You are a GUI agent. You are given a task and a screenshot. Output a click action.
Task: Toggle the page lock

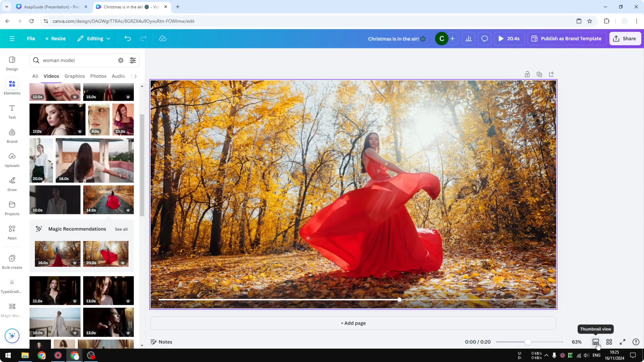[527, 74]
